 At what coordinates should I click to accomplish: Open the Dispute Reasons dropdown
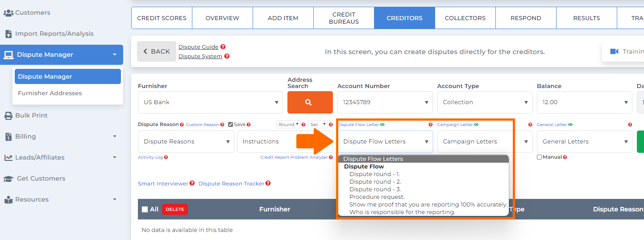tap(186, 142)
